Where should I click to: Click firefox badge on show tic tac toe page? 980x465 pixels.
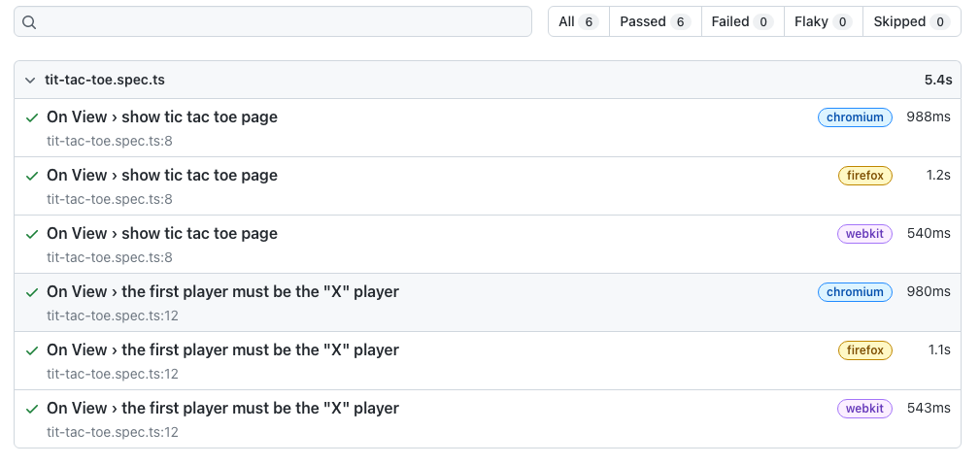point(865,176)
